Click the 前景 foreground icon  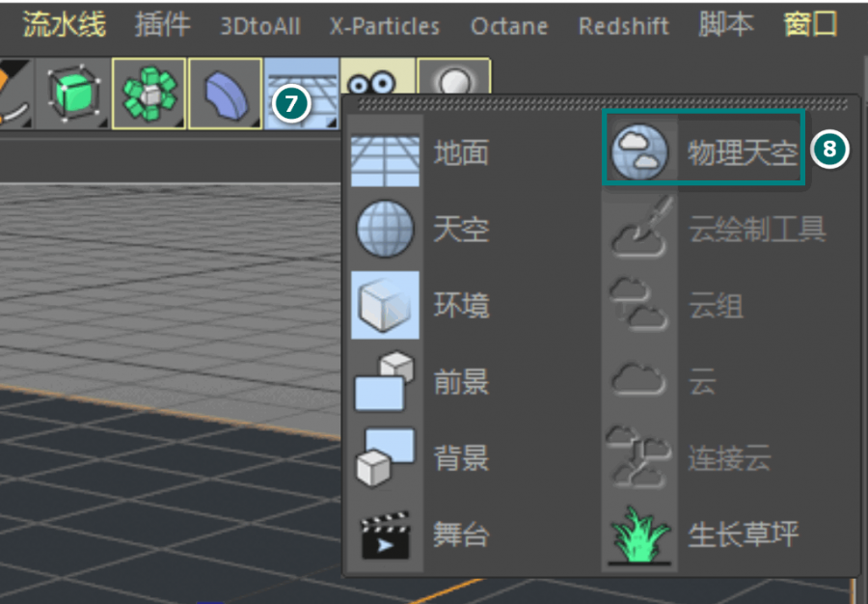click(384, 381)
